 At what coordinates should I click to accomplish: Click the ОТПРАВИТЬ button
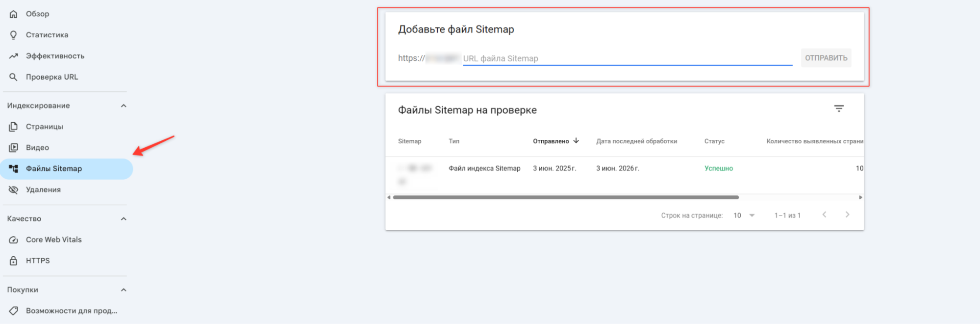(x=826, y=58)
